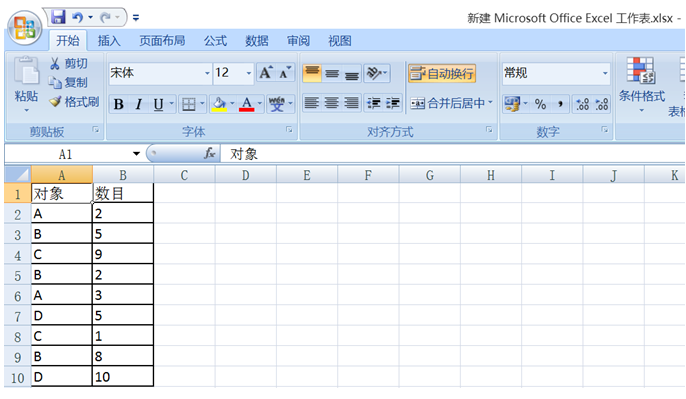Select the 审阅 tab
This screenshot has height=399, width=686.
pyautogui.click(x=298, y=41)
